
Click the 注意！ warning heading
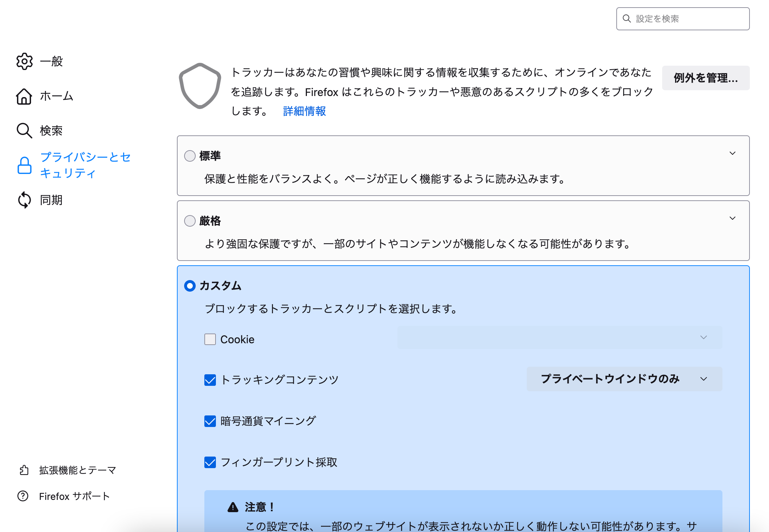pos(260,507)
